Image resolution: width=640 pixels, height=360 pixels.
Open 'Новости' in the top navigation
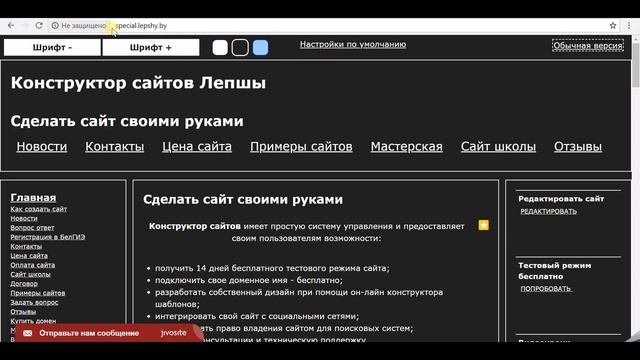[x=42, y=147]
